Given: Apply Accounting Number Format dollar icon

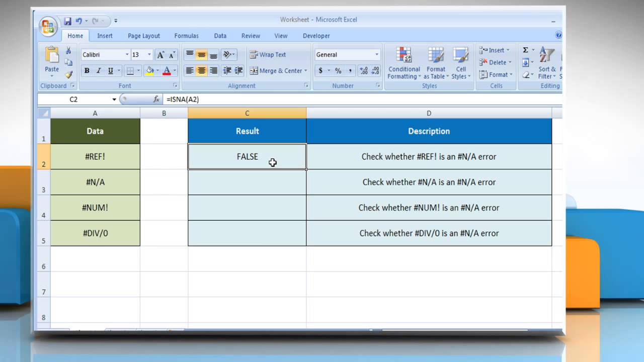Looking at the screenshot, I should 320,71.
